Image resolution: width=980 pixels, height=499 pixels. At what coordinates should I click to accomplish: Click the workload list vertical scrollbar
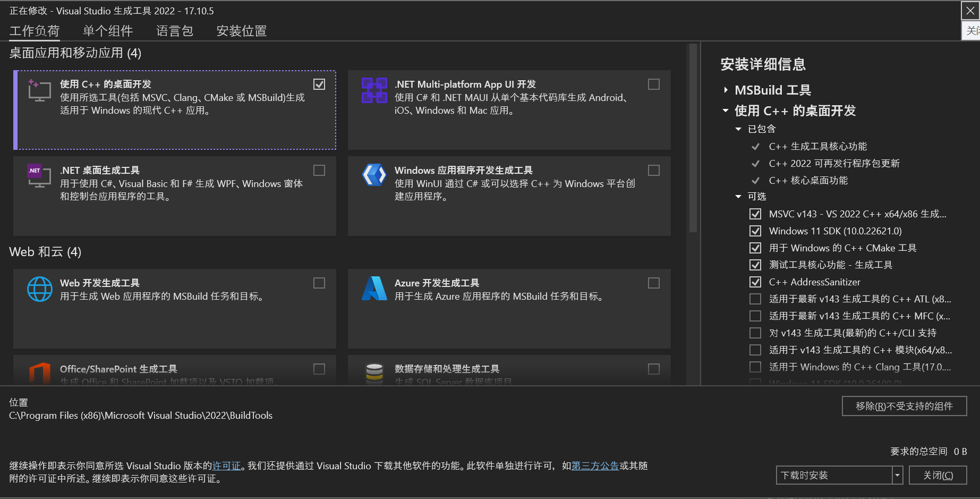(693, 138)
